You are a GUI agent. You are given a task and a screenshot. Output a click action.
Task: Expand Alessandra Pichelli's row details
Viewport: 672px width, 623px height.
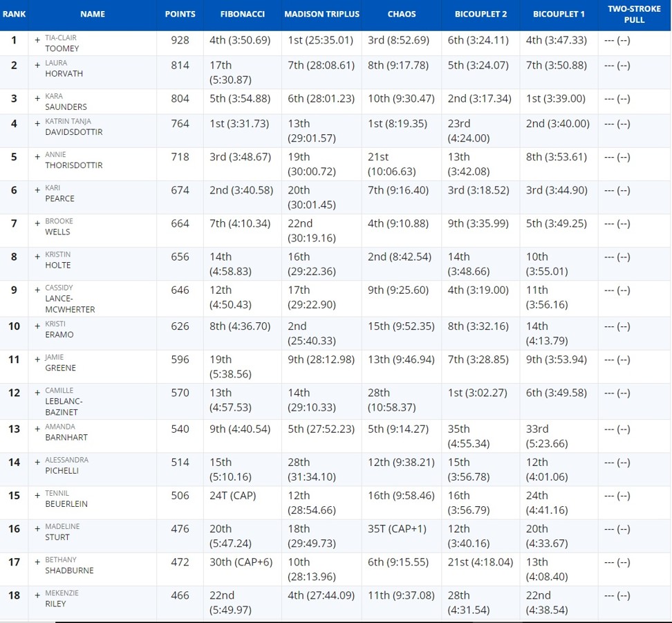click(x=37, y=462)
